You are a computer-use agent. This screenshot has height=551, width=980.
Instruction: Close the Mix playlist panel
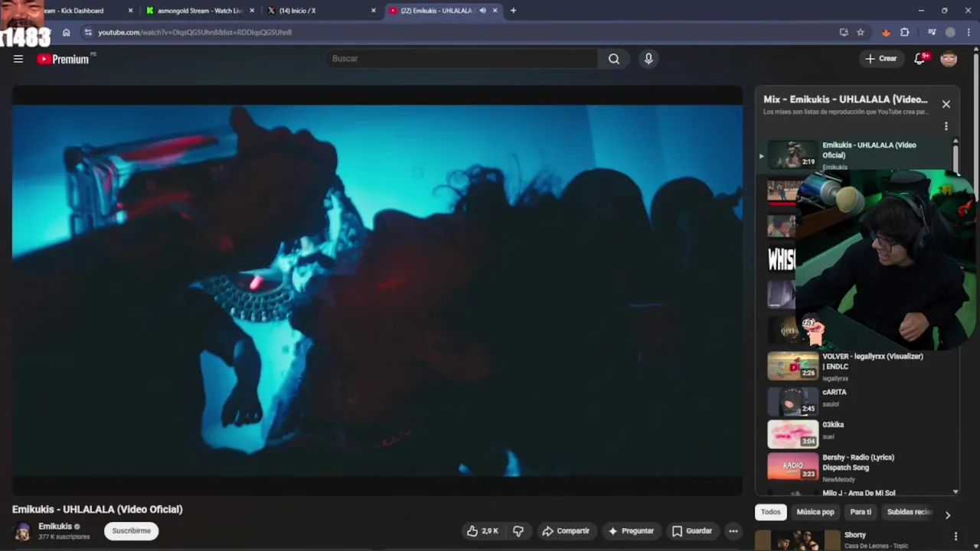coord(946,104)
